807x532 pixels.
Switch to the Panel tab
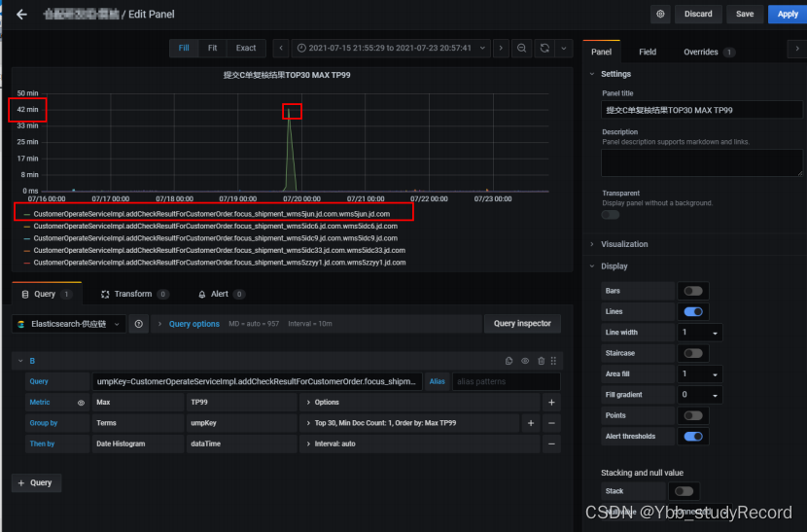pyautogui.click(x=601, y=52)
